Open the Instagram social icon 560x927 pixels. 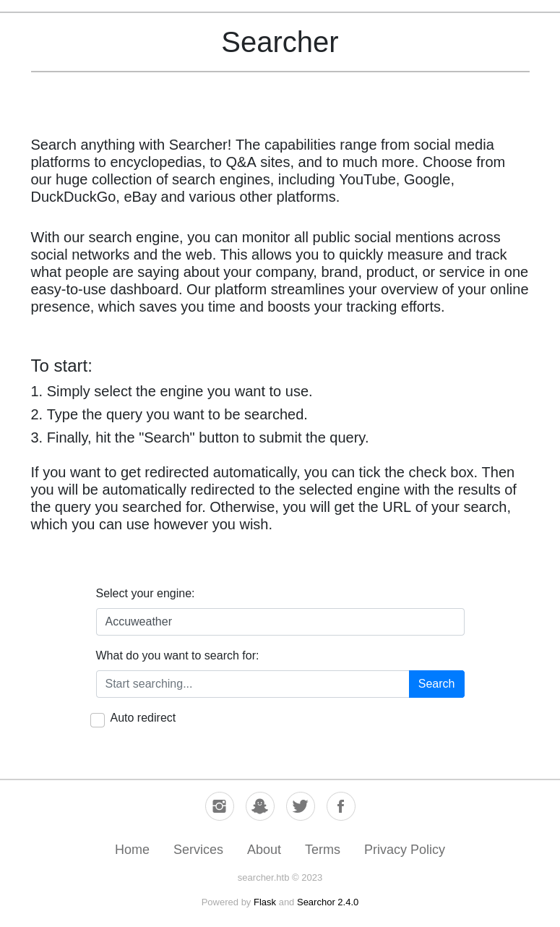(x=220, y=806)
